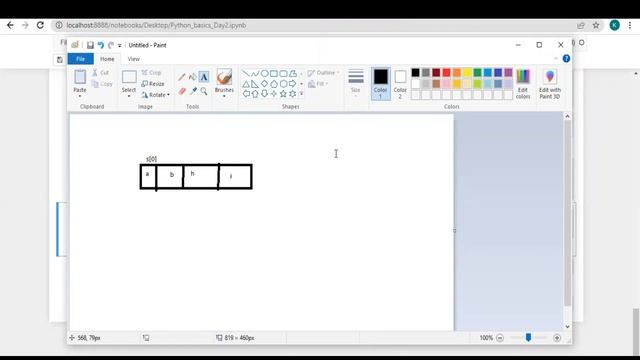640x360 pixels.
Task: Click the zoom slider handle
Action: pos(528,337)
